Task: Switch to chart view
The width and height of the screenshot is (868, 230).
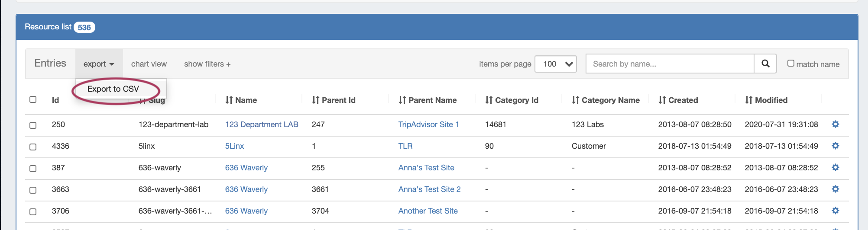Action: click(x=149, y=64)
